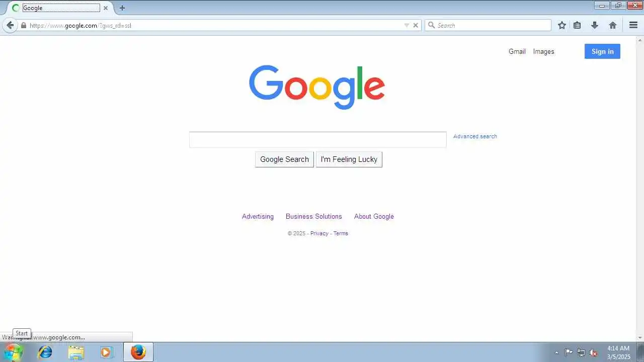Focus the Google search text box
The width and height of the screenshot is (644, 362).
point(317,140)
